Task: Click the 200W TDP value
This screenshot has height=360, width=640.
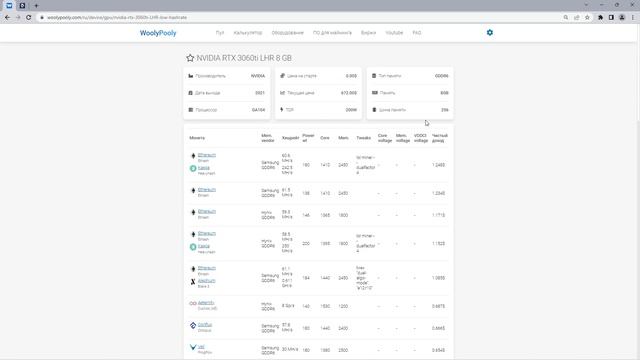Action: click(x=351, y=110)
